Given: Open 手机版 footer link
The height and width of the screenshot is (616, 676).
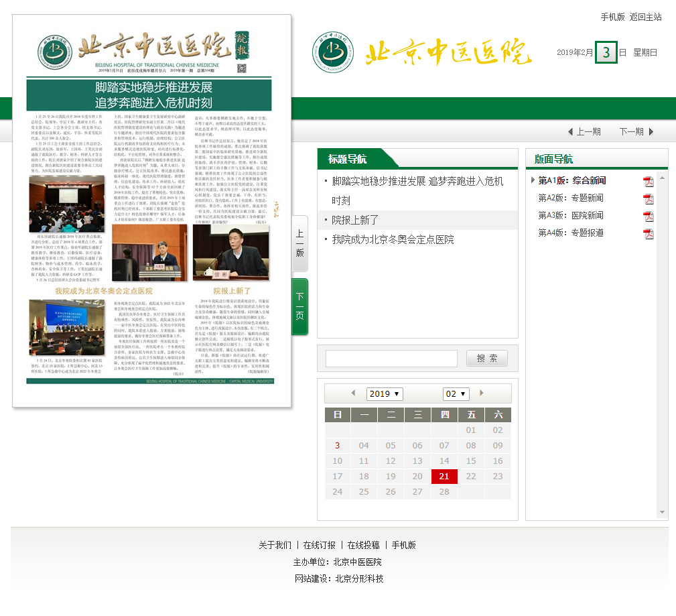Looking at the screenshot, I should 403,545.
